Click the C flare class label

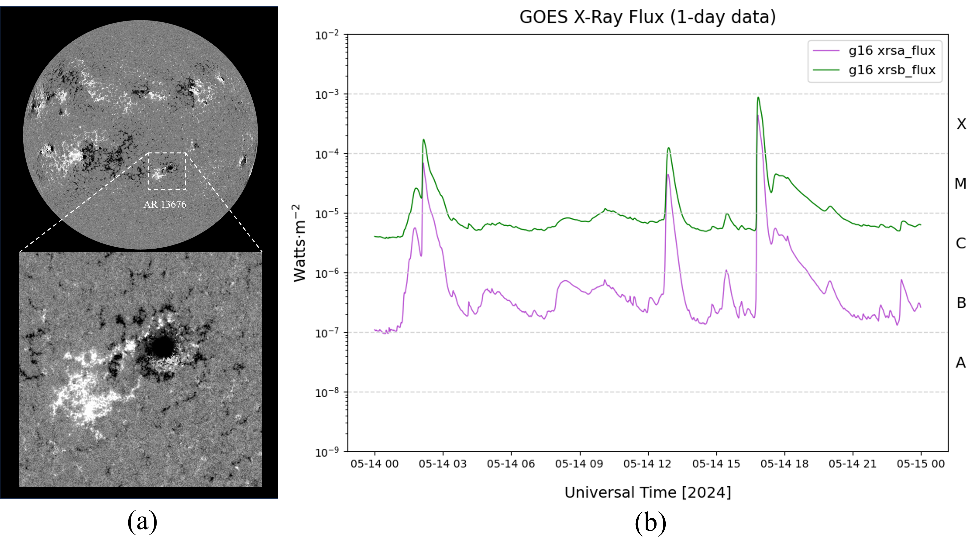pyautogui.click(x=961, y=243)
